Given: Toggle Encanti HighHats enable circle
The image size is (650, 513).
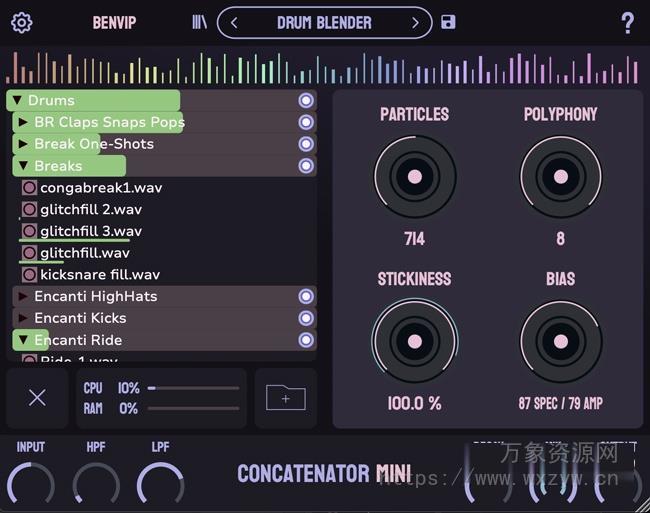Looking at the screenshot, I should (x=306, y=296).
